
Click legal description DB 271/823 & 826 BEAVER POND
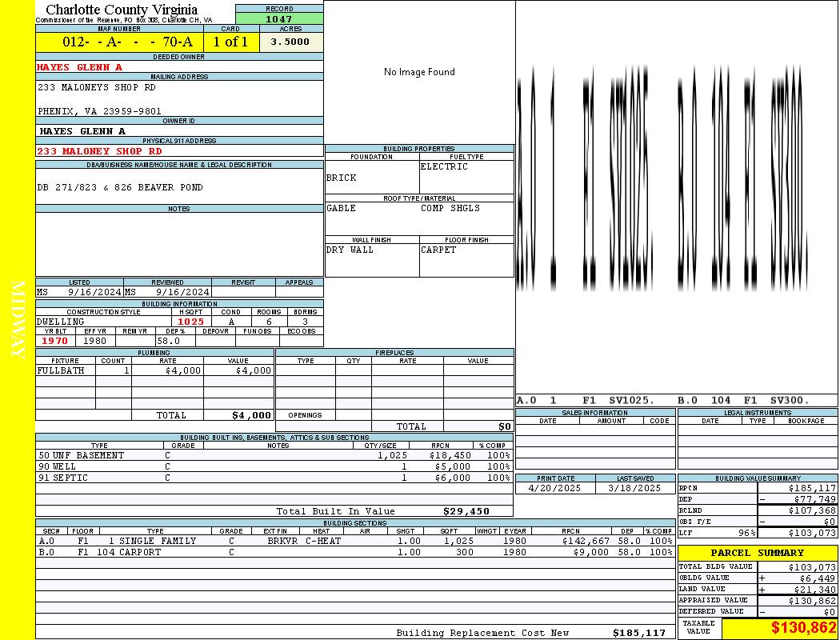coord(120,187)
